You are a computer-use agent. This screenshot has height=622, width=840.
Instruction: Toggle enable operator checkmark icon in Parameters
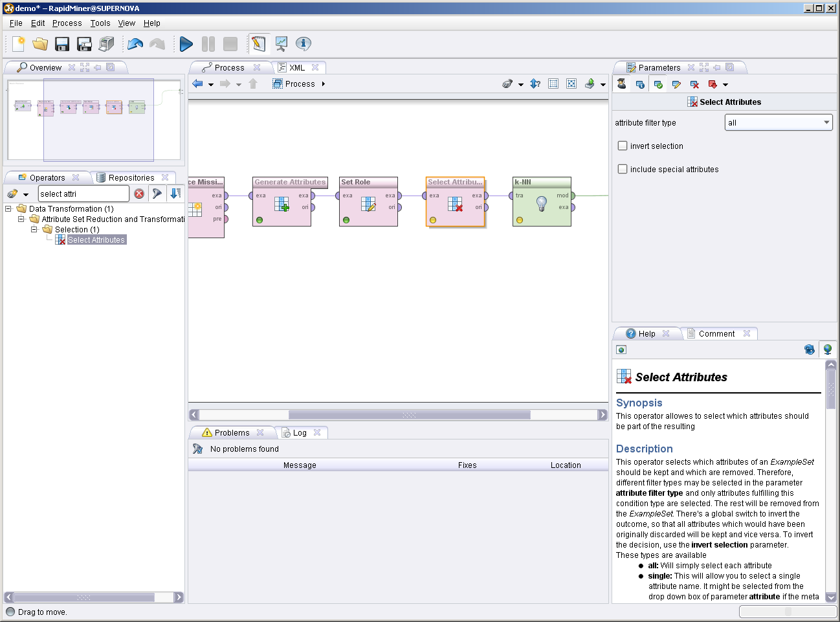tap(658, 84)
